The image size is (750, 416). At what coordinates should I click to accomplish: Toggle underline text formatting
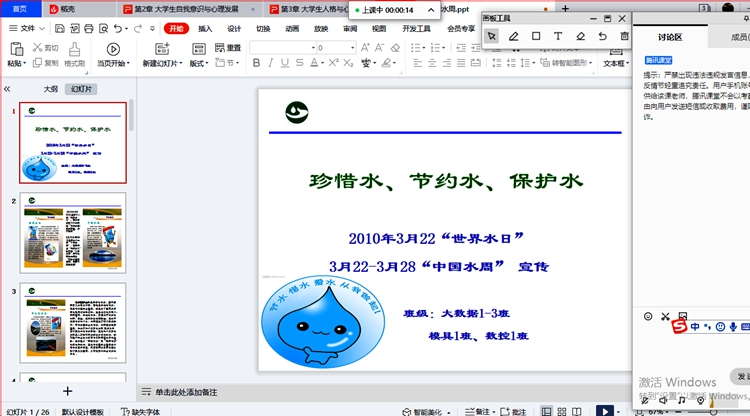tap(285, 63)
